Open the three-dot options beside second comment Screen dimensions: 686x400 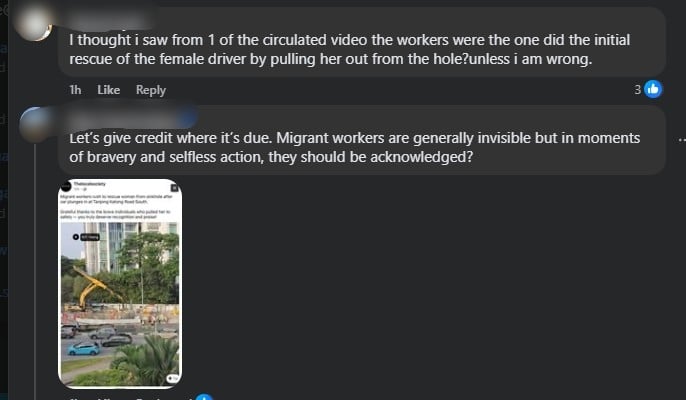682,140
